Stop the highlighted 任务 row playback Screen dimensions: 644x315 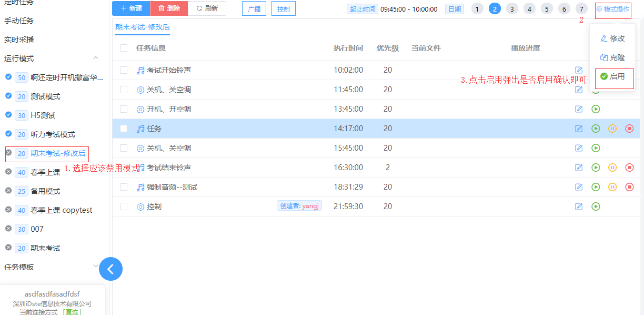(629, 129)
